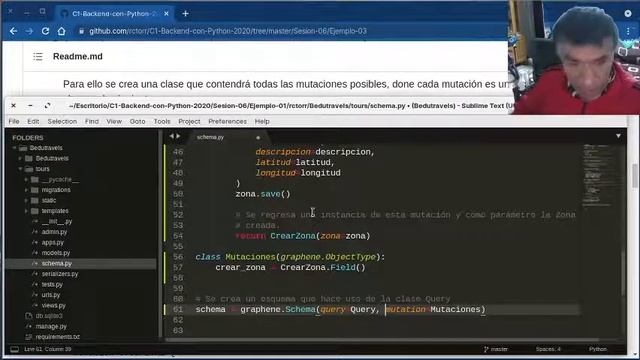Click the github.com address bar
This screenshot has width=640, height=360.
click(x=227, y=31)
